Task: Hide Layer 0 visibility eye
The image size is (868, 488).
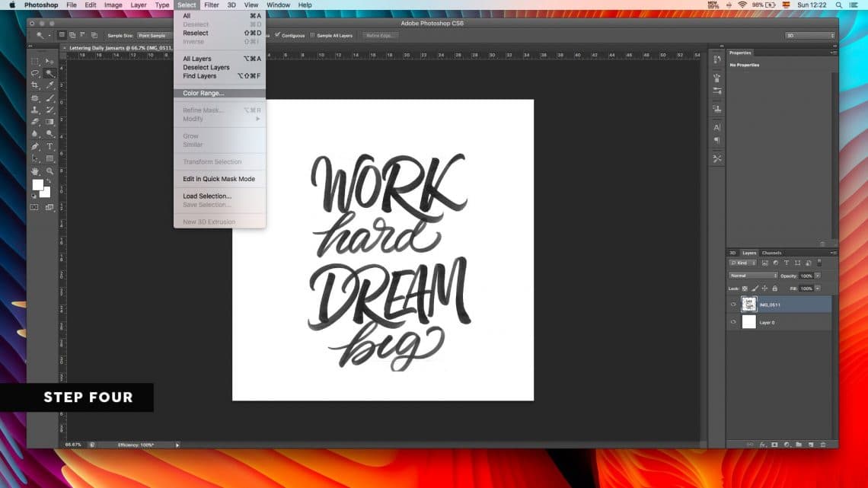Action: [x=733, y=322]
